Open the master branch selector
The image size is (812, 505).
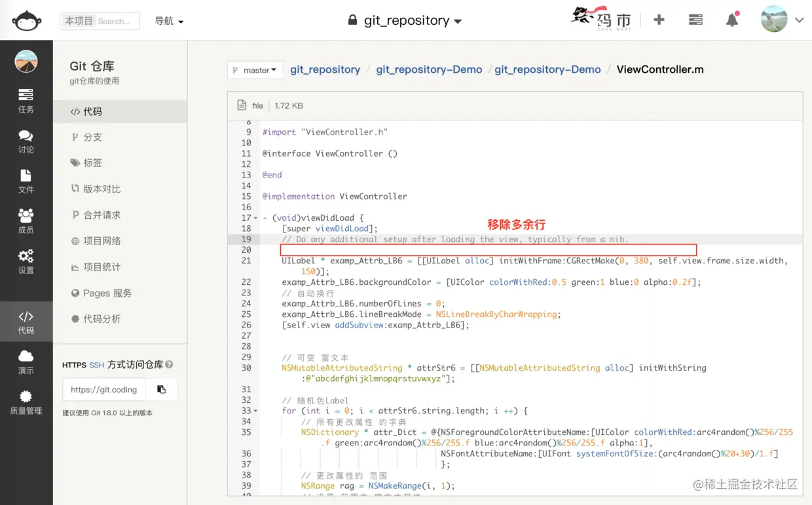tap(255, 70)
